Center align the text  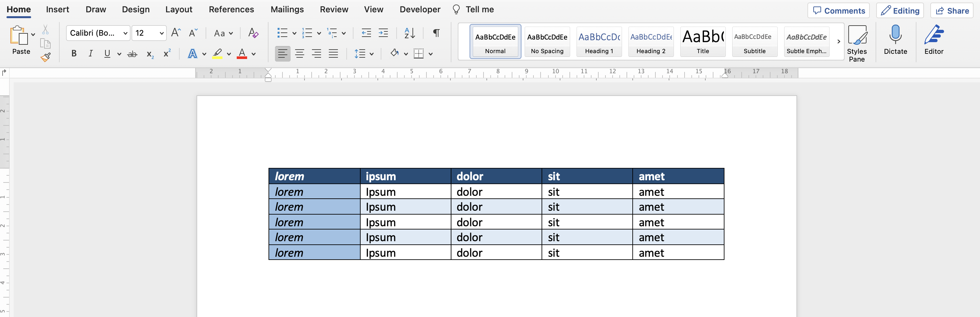300,53
